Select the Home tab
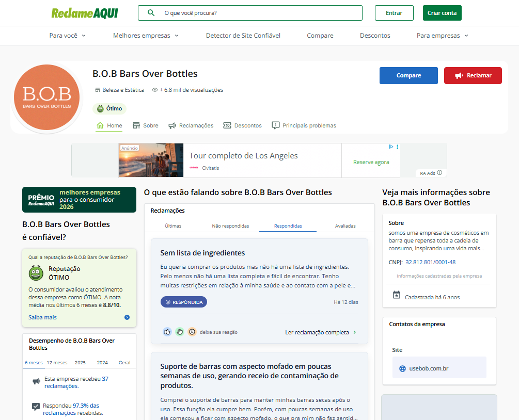519x420 pixels. pos(109,126)
